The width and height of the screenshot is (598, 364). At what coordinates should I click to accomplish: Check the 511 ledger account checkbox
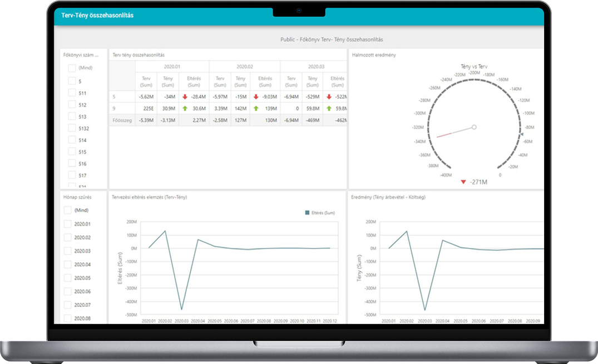(x=72, y=93)
